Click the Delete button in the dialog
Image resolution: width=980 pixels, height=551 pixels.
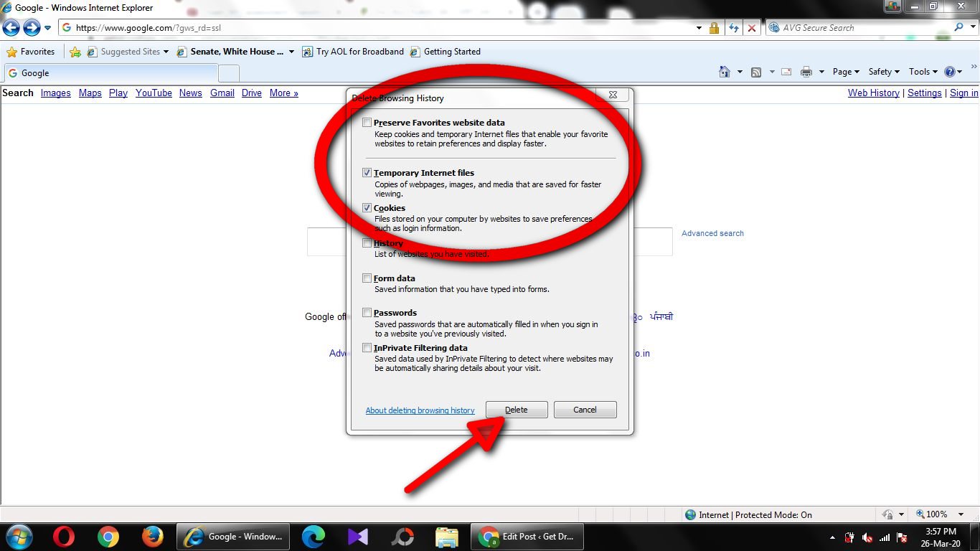tap(516, 409)
